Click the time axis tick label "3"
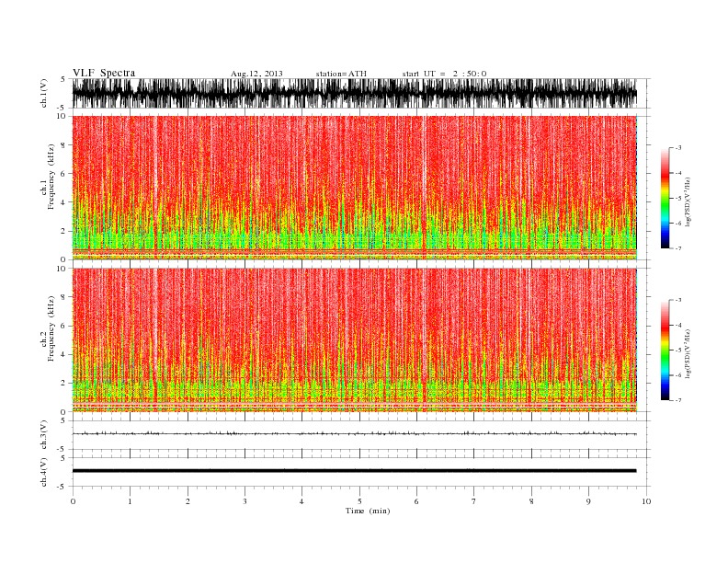This screenshot has width=728, height=563. [x=245, y=501]
